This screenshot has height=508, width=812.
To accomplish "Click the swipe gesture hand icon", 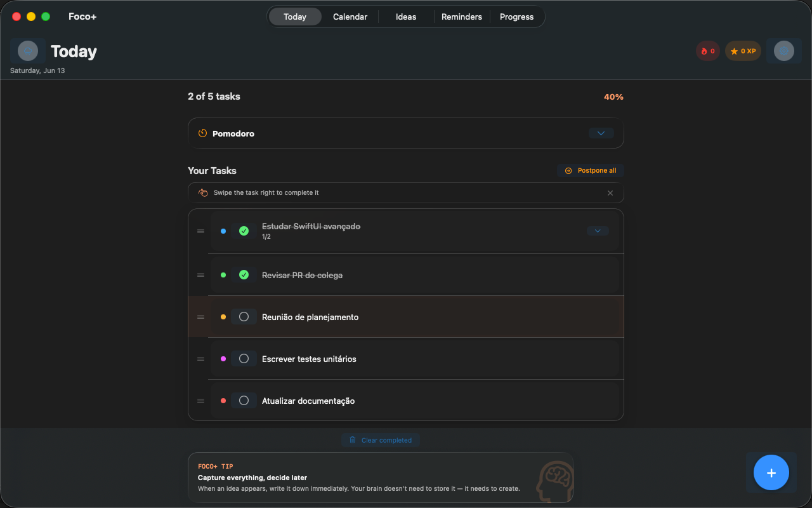I will [203, 192].
